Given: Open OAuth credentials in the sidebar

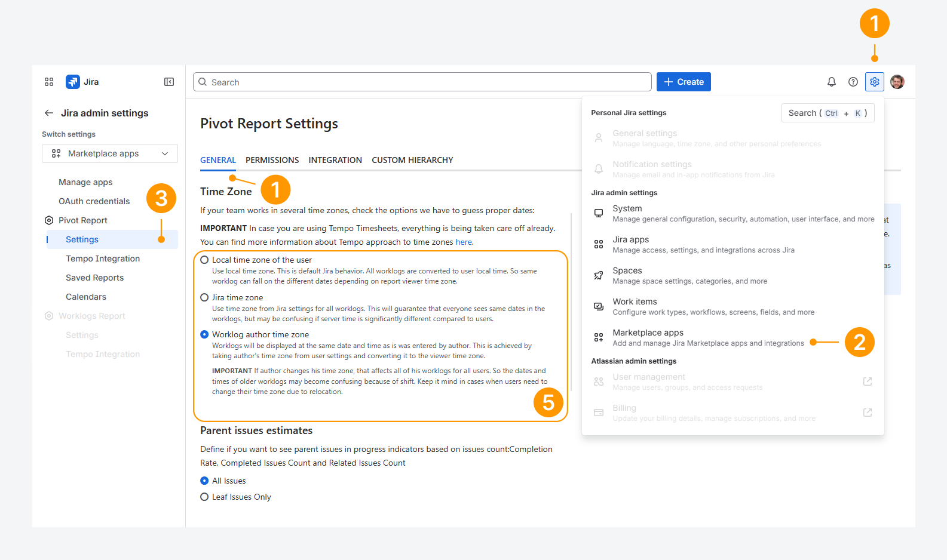Looking at the screenshot, I should tap(94, 201).
